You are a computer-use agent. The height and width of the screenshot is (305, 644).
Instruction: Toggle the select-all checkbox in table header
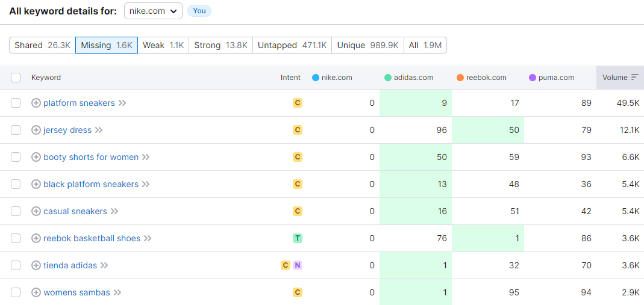pos(16,78)
